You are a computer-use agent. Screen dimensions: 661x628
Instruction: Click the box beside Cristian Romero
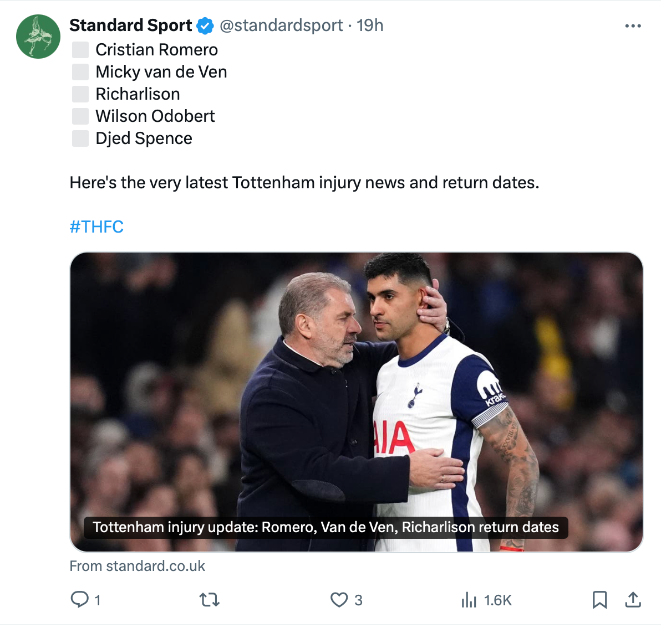coord(80,49)
